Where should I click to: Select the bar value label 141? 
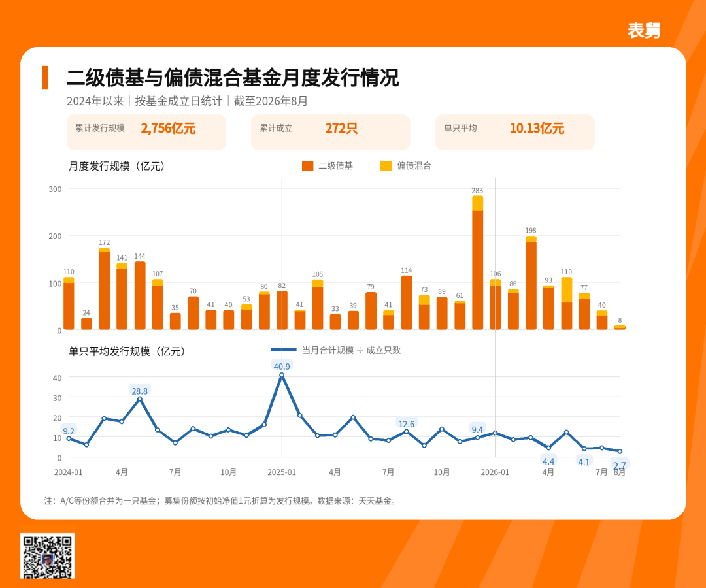122,258
